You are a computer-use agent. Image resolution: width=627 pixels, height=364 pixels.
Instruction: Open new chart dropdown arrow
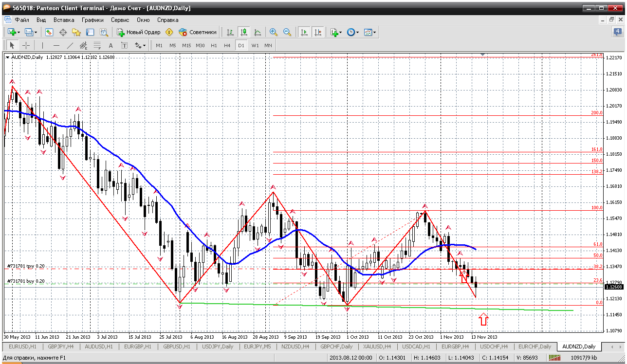point(19,32)
